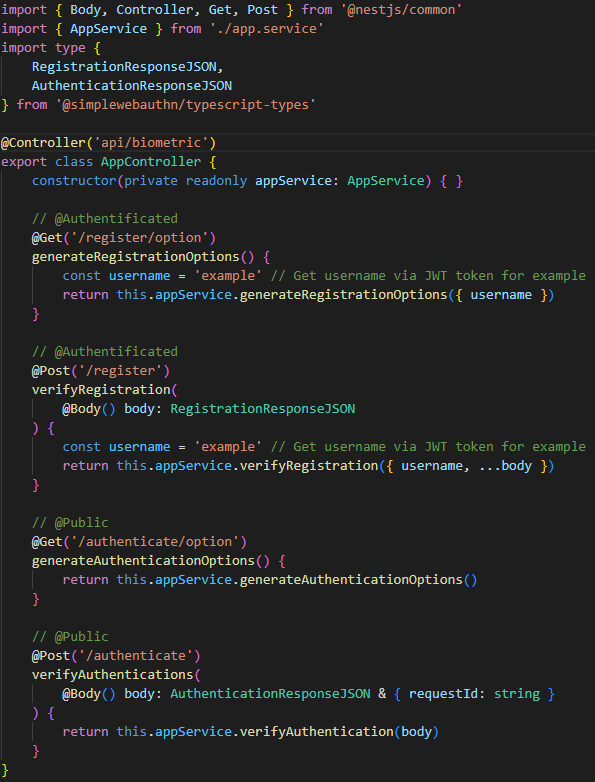This screenshot has width=595, height=782.
Task: Click the 'import type' keywords
Action: (x=43, y=47)
